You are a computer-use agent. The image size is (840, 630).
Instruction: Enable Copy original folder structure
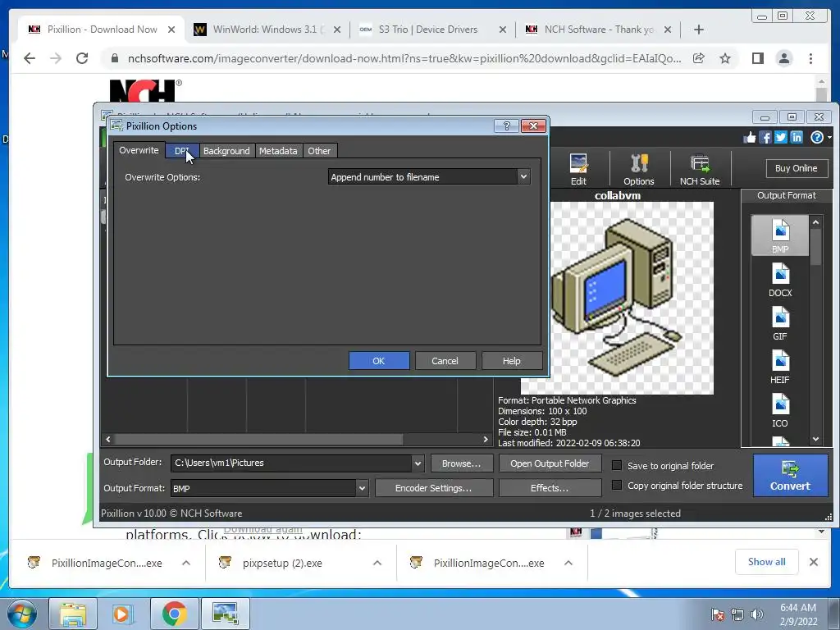tap(617, 485)
